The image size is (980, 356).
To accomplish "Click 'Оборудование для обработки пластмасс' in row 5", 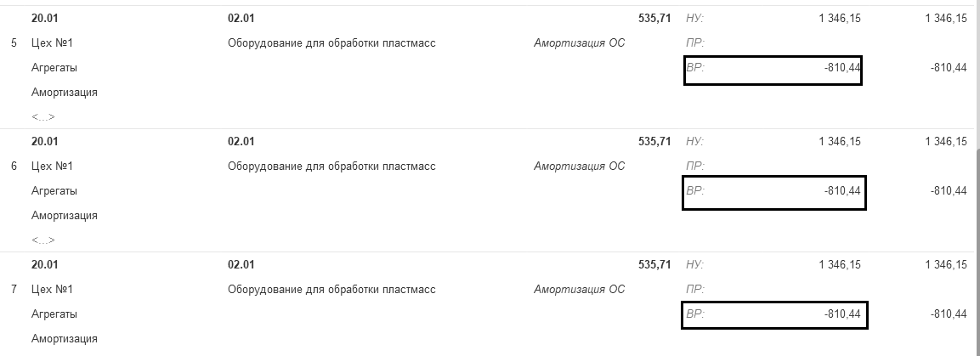I will (x=331, y=42).
